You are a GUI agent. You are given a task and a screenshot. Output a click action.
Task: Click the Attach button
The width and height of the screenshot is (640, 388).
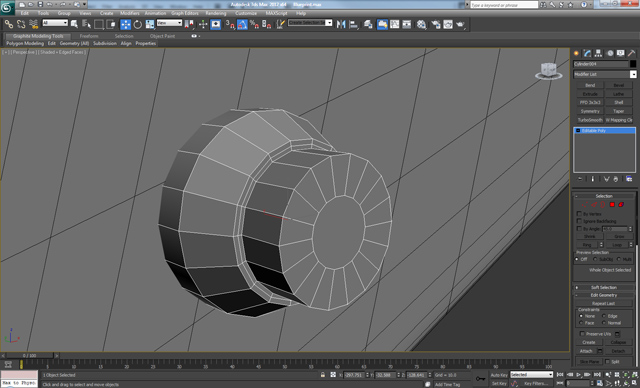point(586,351)
